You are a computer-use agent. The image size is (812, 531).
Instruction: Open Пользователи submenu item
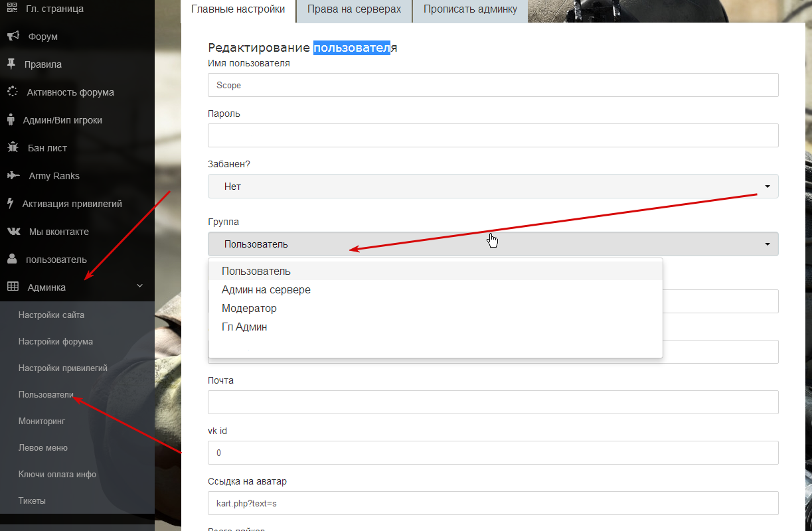[46, 395]
